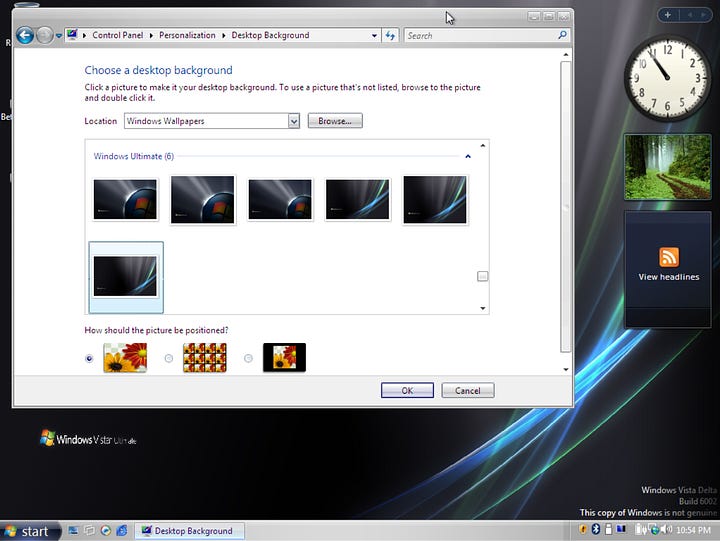Add a gadget with the sidebar plus button
720x541 pixels.
coord(668,15)
